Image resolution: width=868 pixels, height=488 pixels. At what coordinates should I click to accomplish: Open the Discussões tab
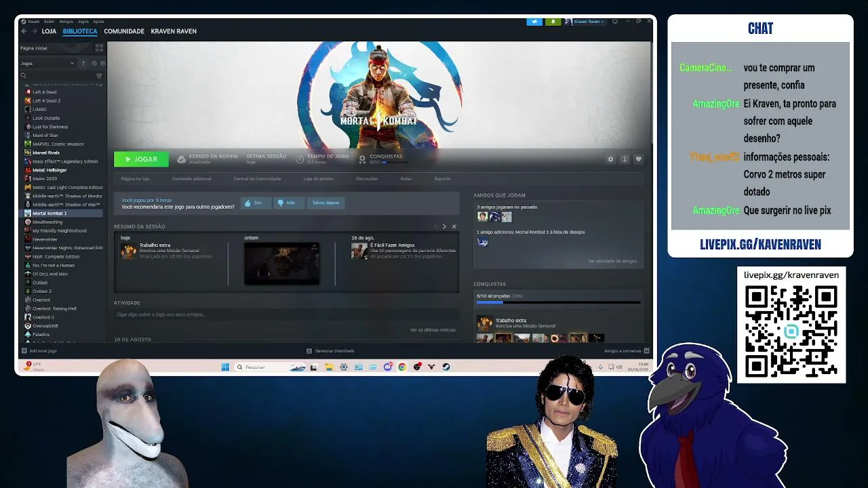pos(367,179)
